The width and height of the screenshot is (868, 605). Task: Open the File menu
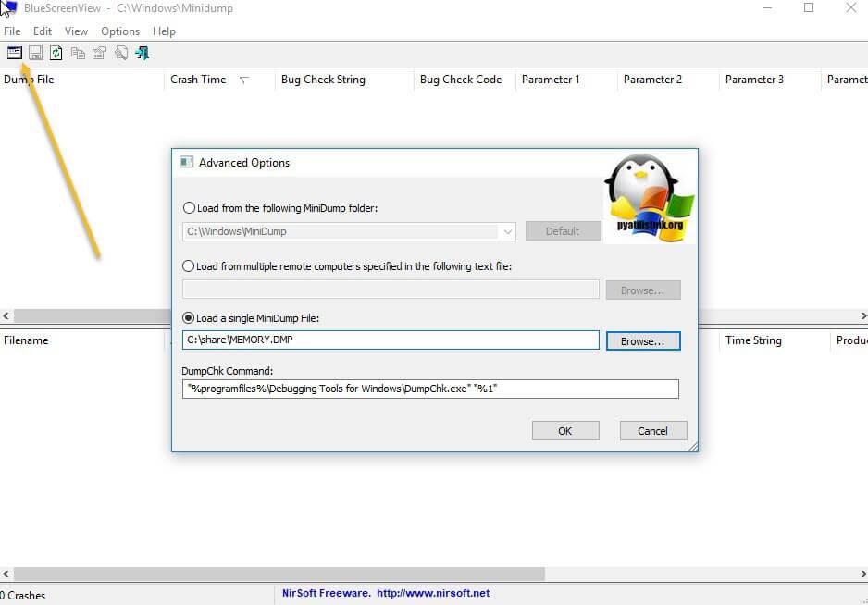coord(12,31)
